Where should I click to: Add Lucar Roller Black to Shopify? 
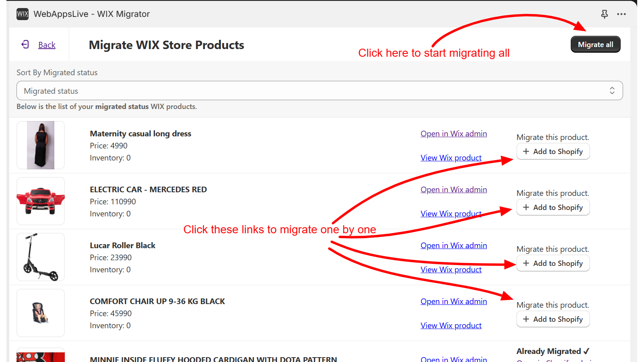553,263
